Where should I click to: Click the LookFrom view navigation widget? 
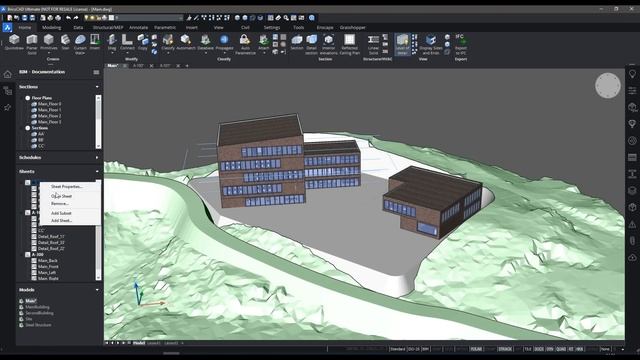pyautogui.click(x=607, y=86)
